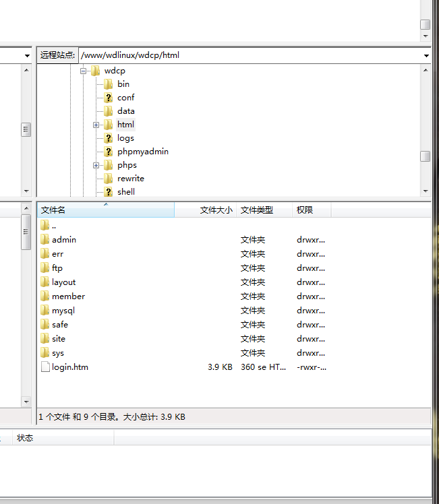Viewport: 439px width, 504px height.
Task: Click the member folder icon in file list
Action: [x=45, y=296]
